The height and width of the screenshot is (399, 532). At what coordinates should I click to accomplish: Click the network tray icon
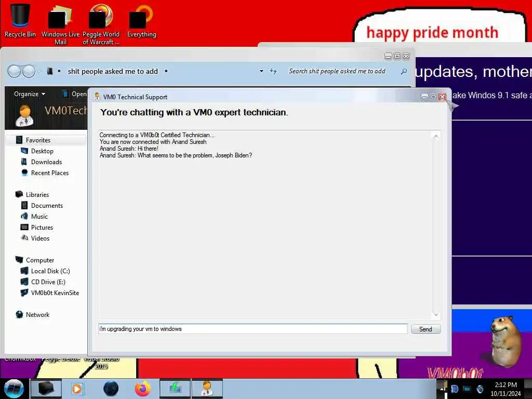click(x=467, y=389)
